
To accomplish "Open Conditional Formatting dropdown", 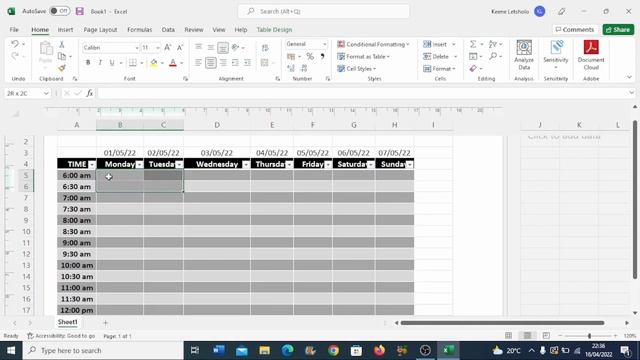I will (x=373, y=44).
